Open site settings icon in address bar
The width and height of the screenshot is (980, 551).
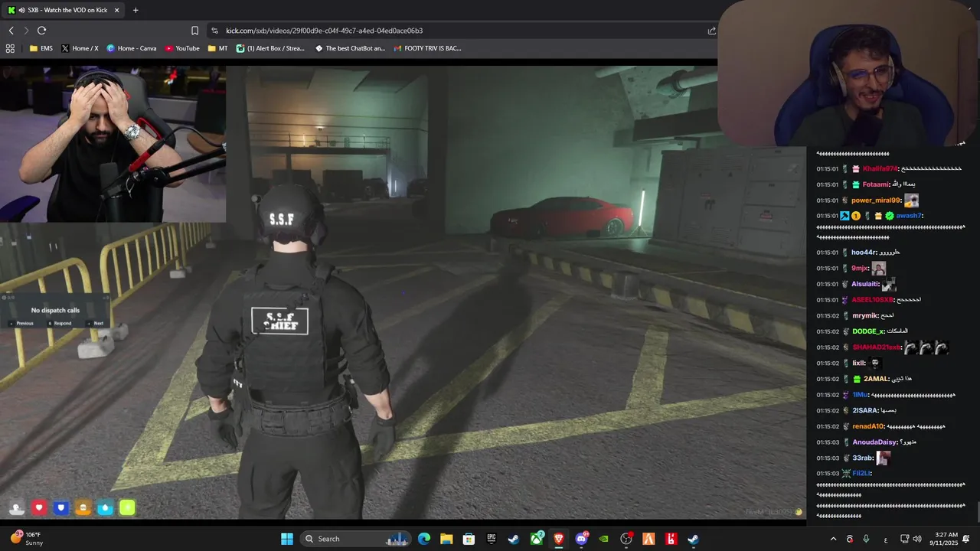pos(214,31)
